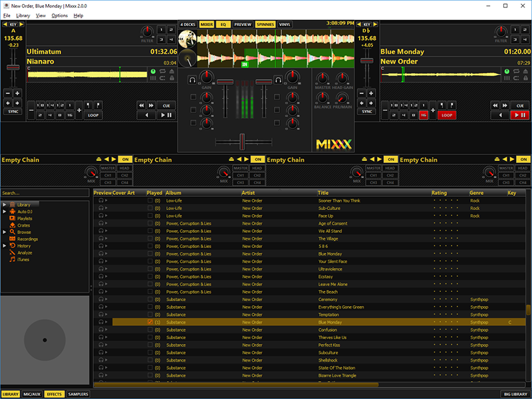Switch to the SAMPLERS tab at bottom
Screen dimensions: 532x399
pos(78,394)
